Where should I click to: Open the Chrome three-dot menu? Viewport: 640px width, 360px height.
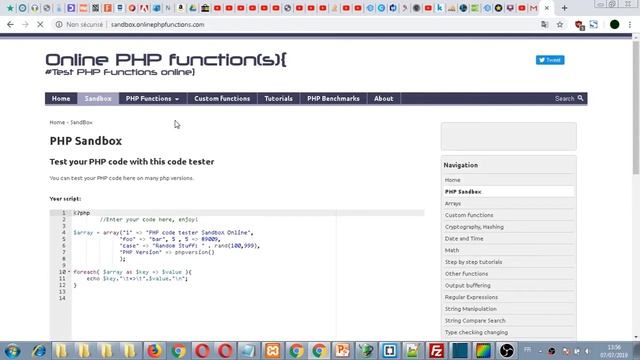(630, 24)
